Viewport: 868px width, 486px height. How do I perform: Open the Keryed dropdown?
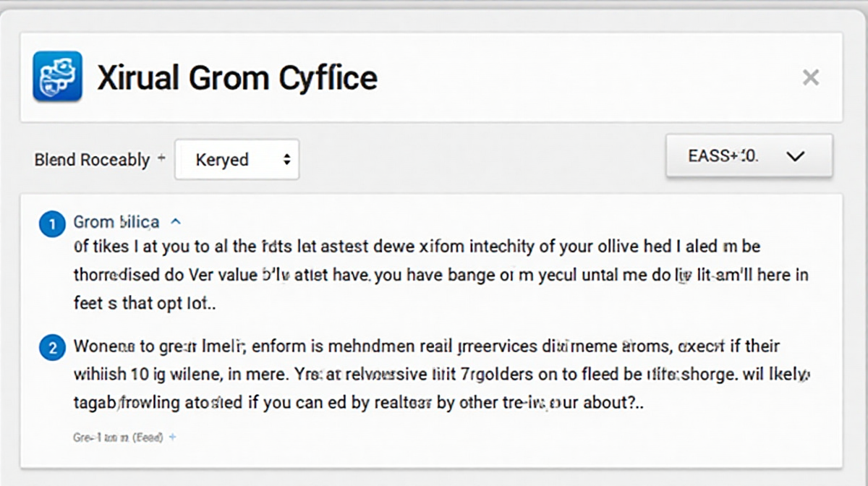coord(237,159)
